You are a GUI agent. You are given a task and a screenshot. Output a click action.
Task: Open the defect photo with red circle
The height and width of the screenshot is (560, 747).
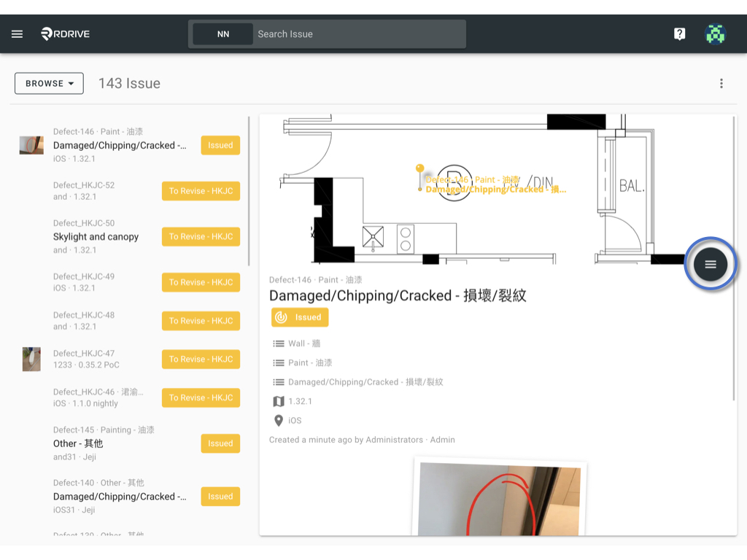[x=499, y=499]
